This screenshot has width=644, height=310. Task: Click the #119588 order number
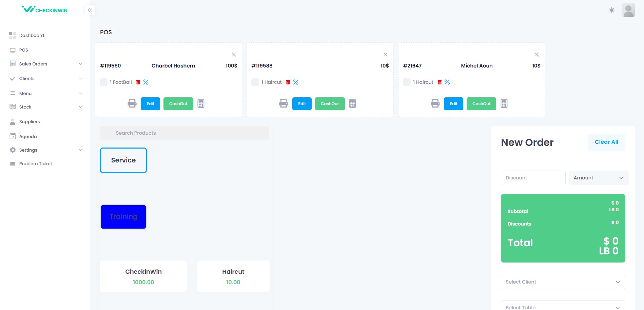click(262, 66)
